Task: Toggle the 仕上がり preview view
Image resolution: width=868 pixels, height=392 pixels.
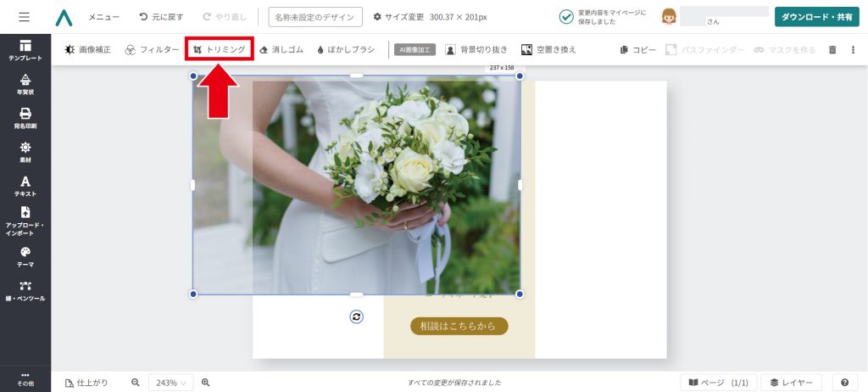Action: pos(86,383)
